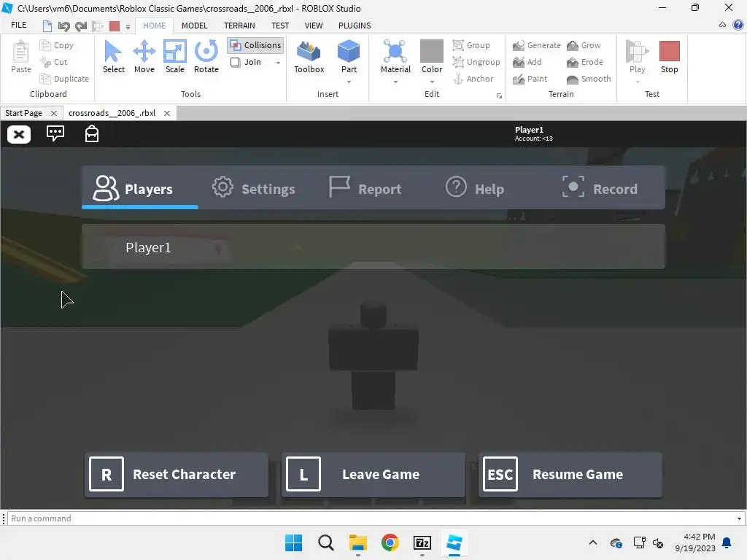Toggle the Collisions option
747x560 pixels.
(x=255, y=45)
